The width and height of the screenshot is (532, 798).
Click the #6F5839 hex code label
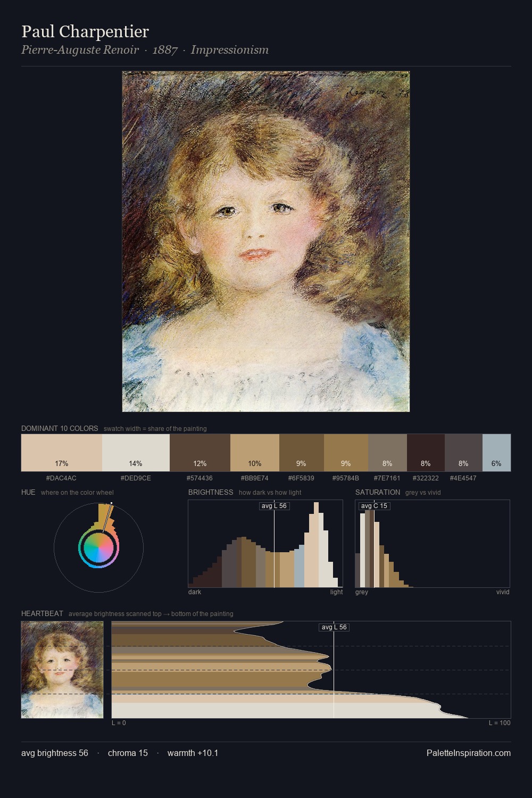(301, 478)
